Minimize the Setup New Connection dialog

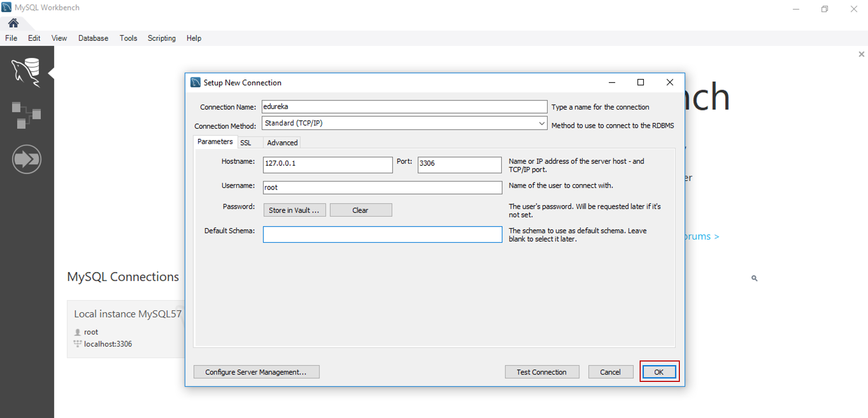[x=612, y=83]
